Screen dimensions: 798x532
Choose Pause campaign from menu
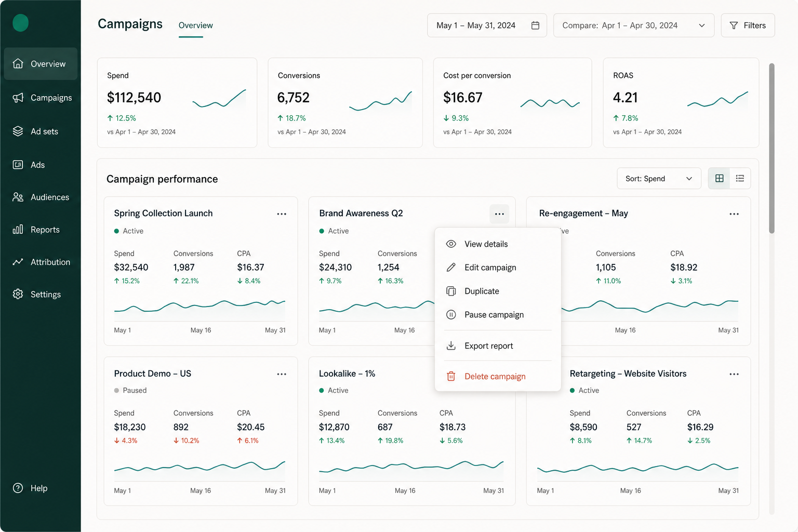[498, 315]
